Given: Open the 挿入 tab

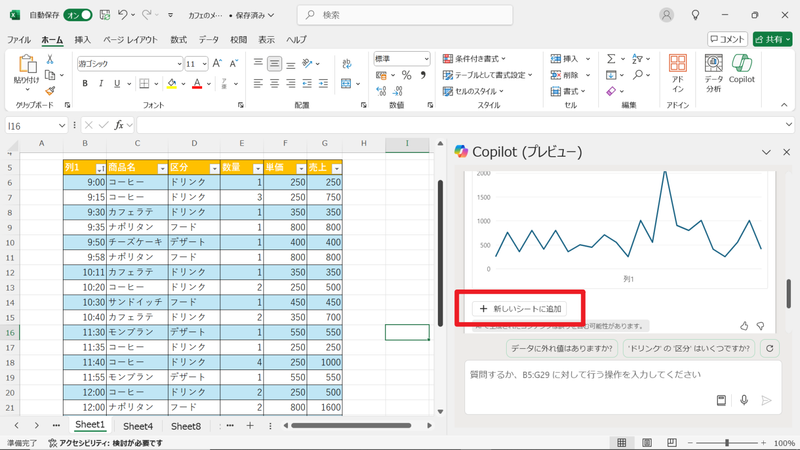Looking at the screenshot, I should pos(82,40).
